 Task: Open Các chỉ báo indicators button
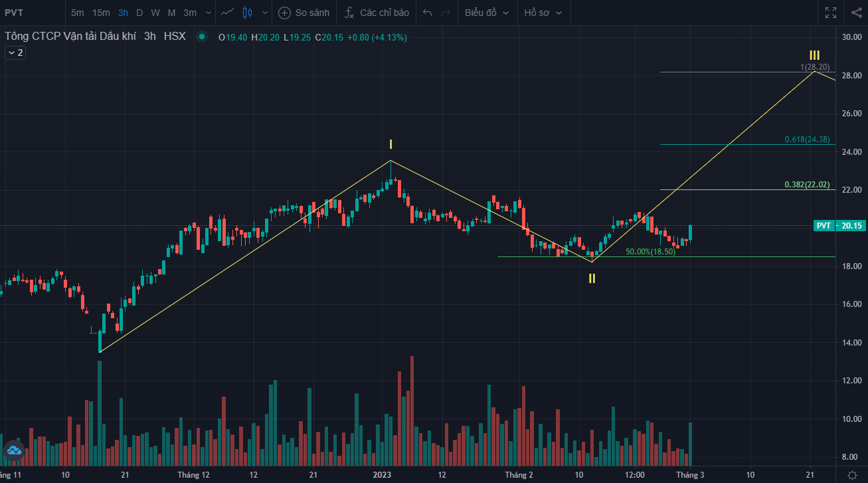(377, 13)
